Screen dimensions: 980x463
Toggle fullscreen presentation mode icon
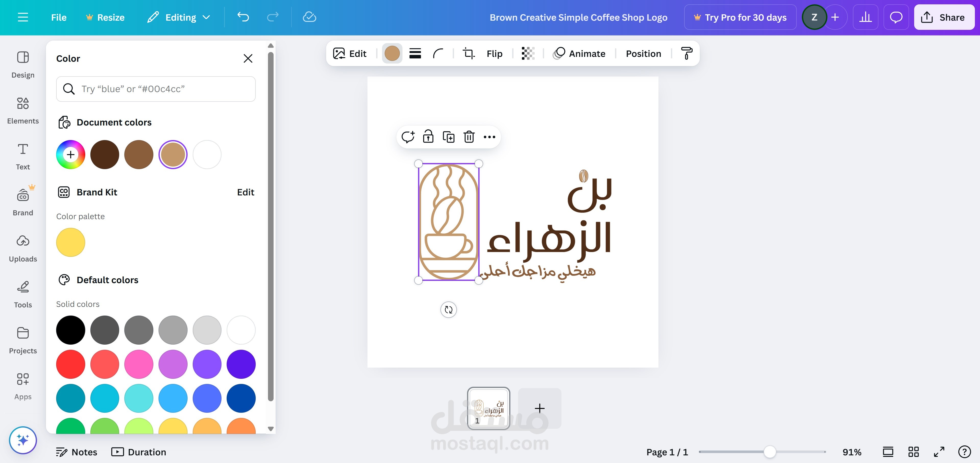[939, 452]
